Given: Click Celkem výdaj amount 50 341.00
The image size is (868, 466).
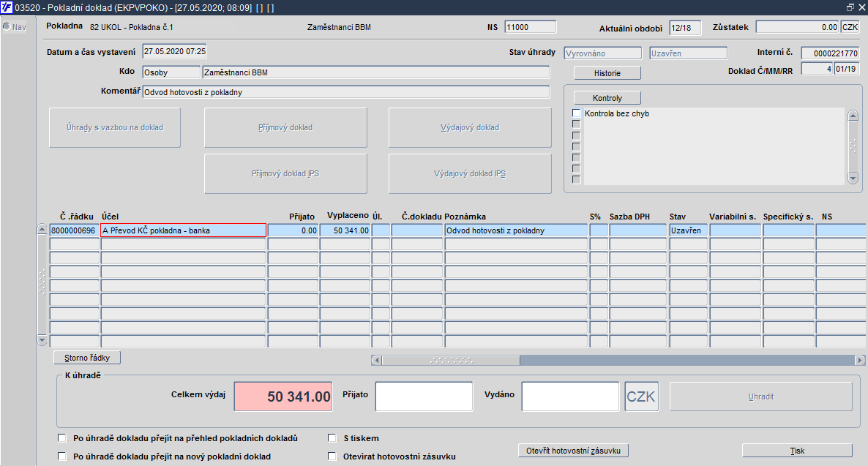Looking at the screenshot, I should pyautogui.click(x=283, y=397).
